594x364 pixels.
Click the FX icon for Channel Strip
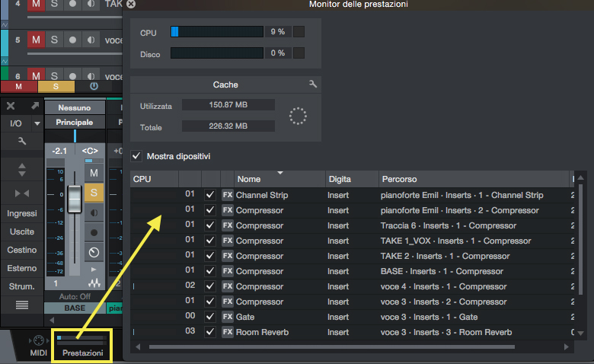click(227, 195)
